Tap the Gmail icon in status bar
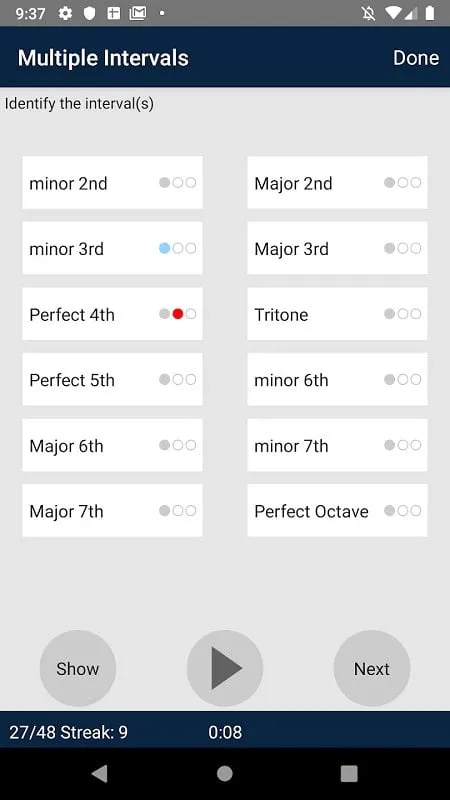Viewport: 450px width, 800px height. click(x=138, y=13)
